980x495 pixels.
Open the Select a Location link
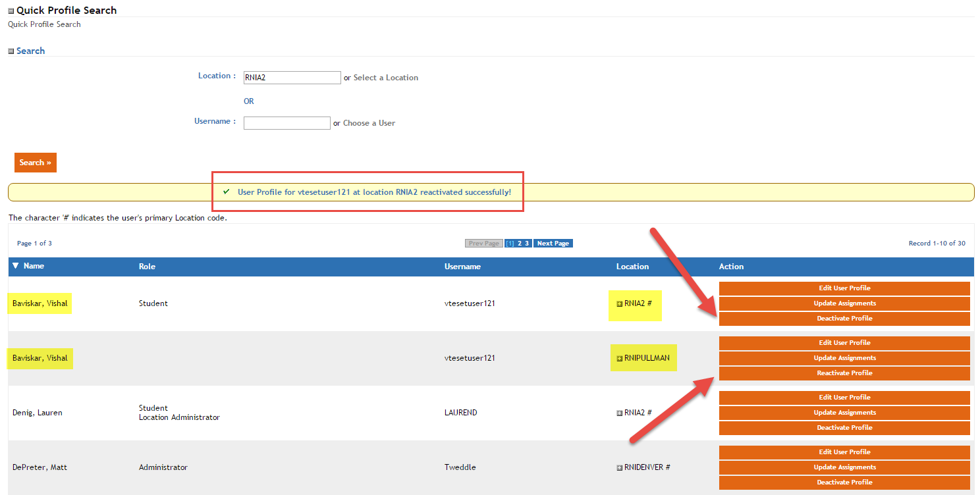click(385, 78)
